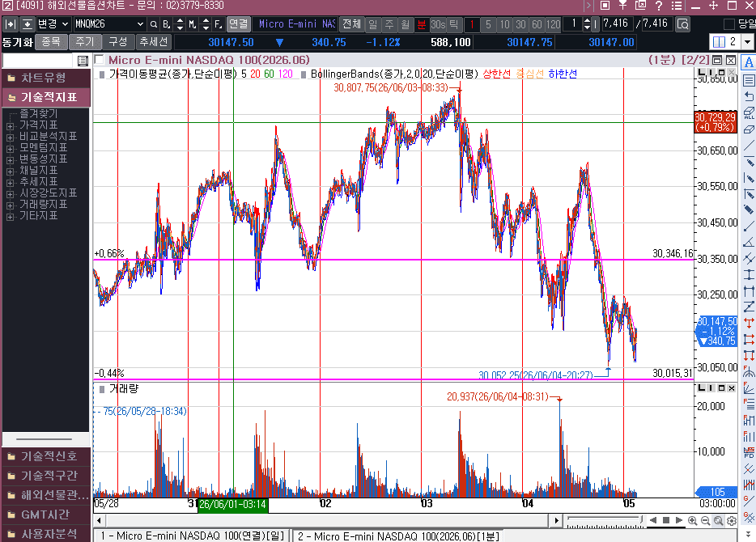Expand the 거래량지표 tree node
The width and height of the screenshot is (756, 542).
pyautogui.click(x=10, y=205)
